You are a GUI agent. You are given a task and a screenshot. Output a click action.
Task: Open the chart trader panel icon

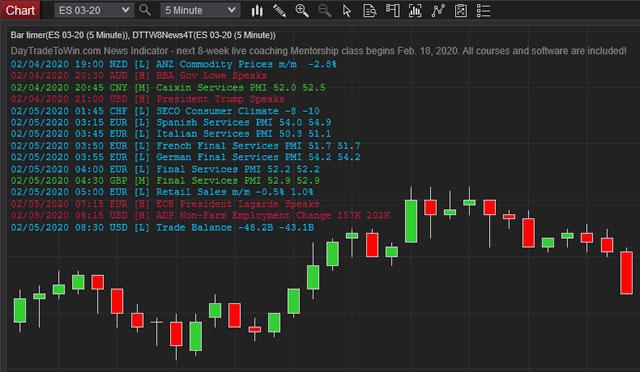click(393, 11)
